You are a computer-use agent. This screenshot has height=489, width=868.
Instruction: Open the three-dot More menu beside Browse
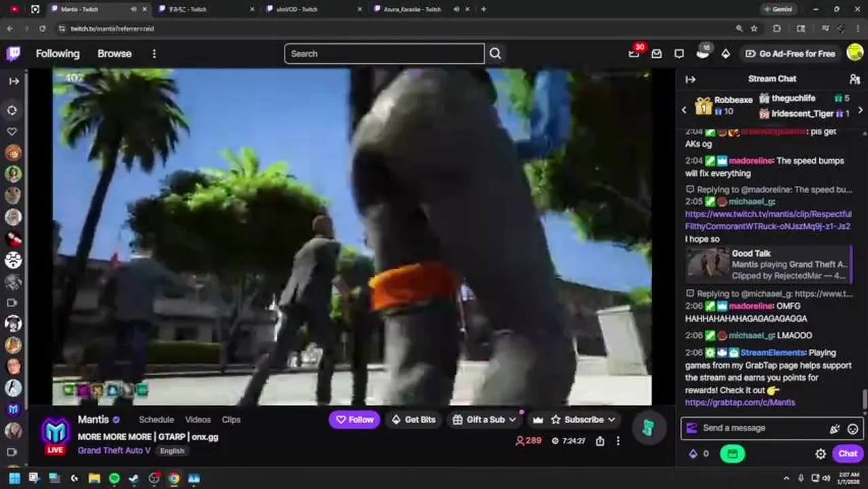[x=154, y=54]
